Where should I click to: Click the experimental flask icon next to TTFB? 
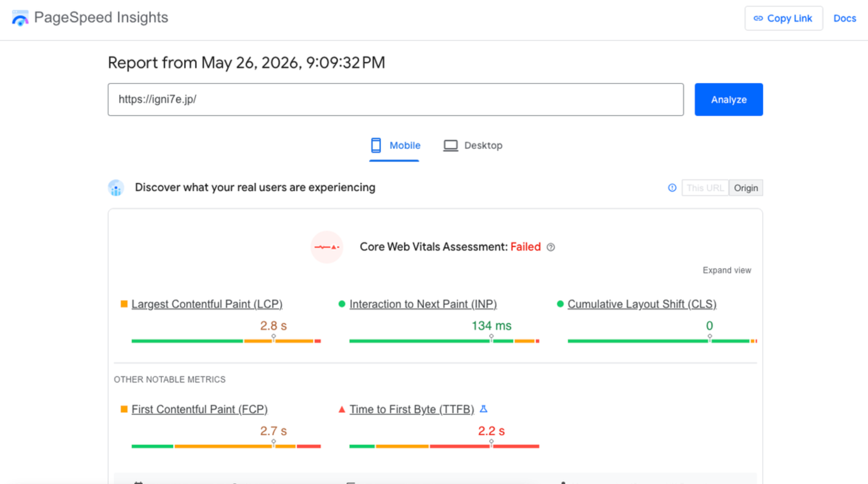tap(484, 409)
